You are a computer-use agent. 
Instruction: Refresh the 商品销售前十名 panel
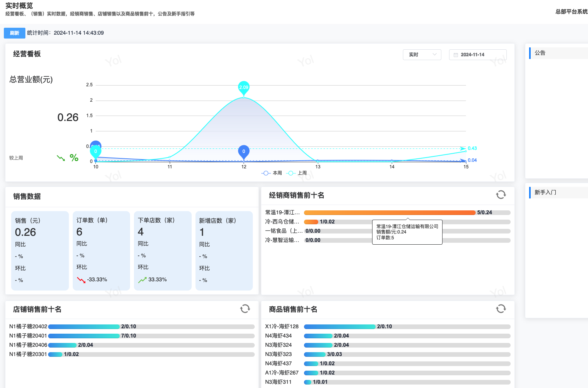501,309
